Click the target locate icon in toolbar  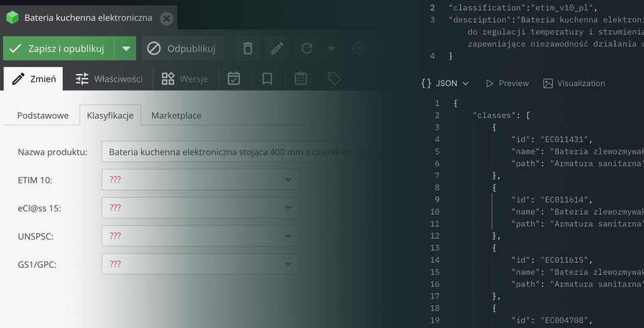click(x=360, y=48)
